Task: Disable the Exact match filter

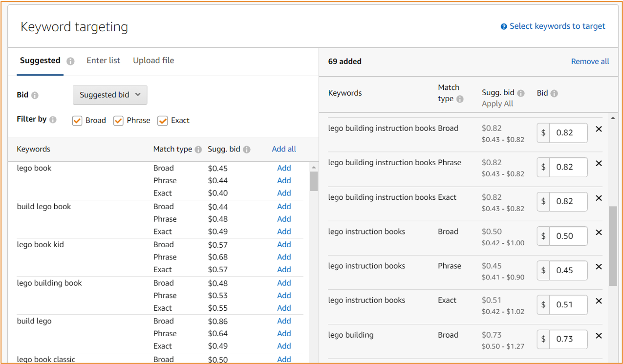Action: [162, 120]
